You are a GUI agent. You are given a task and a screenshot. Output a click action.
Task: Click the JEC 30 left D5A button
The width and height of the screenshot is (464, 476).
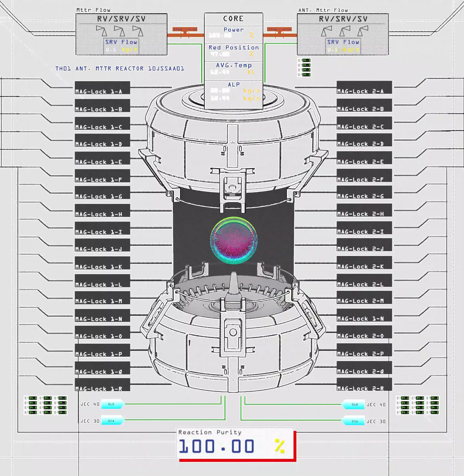pos(111,421)
